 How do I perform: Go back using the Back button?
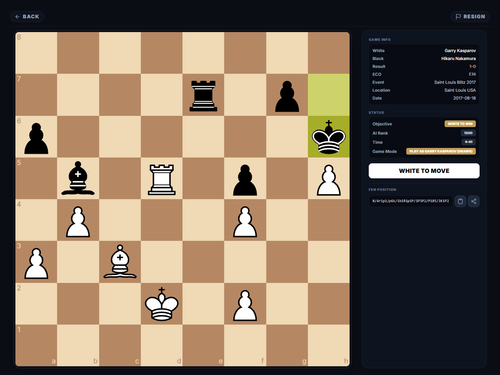click(27, 17)
